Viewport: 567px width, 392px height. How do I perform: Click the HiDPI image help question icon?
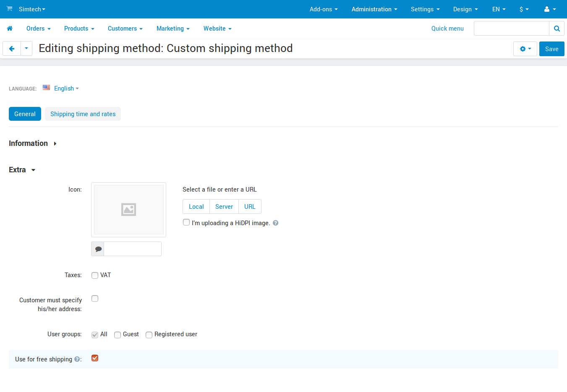(x=276, y=223)
